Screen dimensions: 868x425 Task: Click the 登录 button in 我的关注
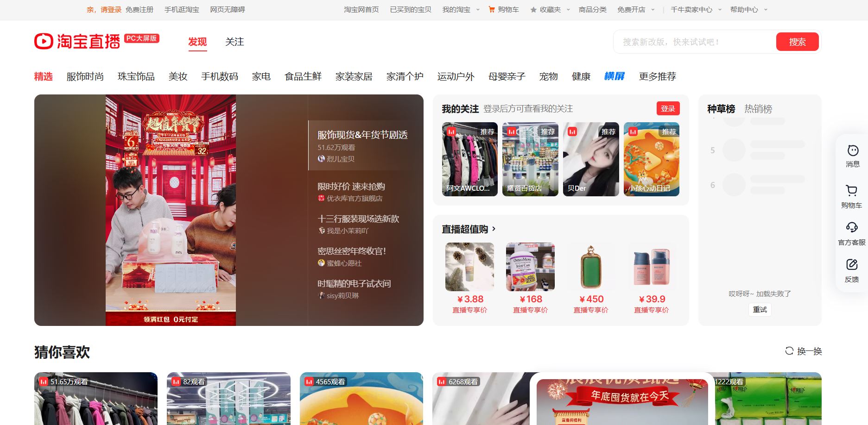pyautogui.click(x=668, y=108)
